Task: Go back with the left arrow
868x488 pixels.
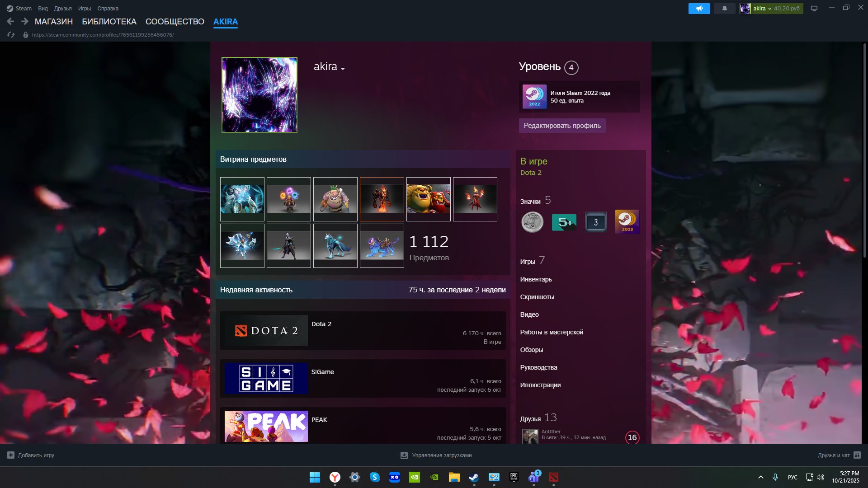Action: [11, 21]
